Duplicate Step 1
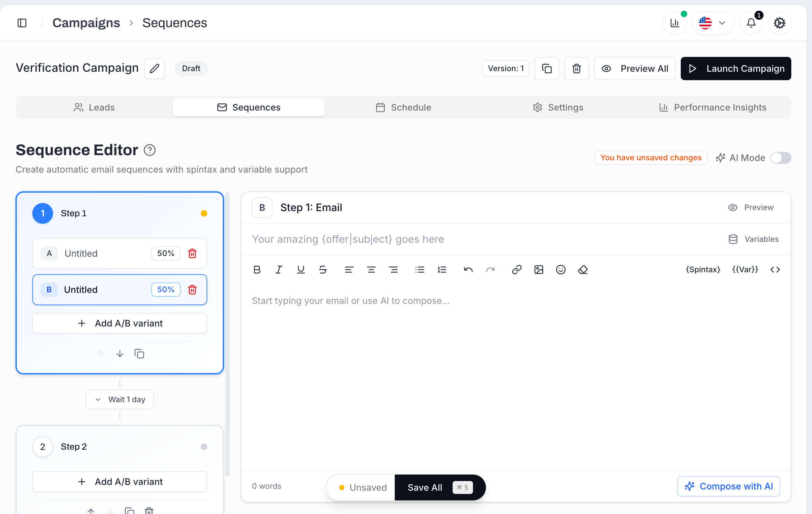Screen dimensions: 812x514 click(x=139, y=353)
